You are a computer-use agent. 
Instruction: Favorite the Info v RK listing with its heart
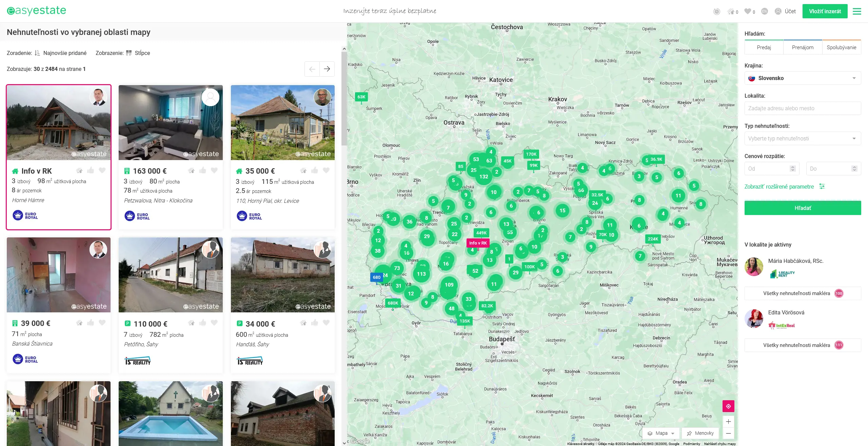pyautogui.click(x=102, y=170)
